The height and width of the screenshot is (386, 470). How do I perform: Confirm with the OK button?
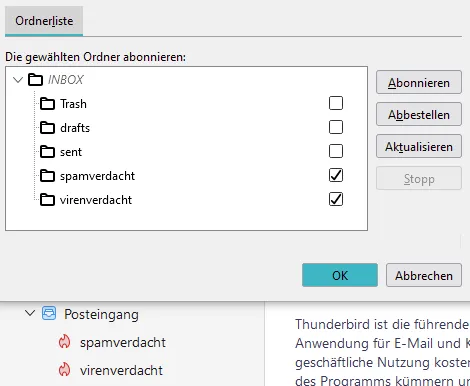pyautogui.click(x=340, y=275)
